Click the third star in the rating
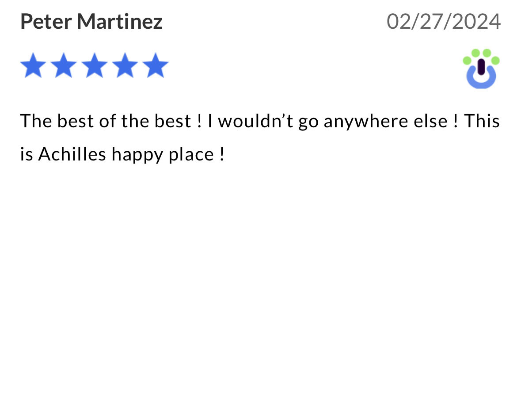 (x=95, y=65)
